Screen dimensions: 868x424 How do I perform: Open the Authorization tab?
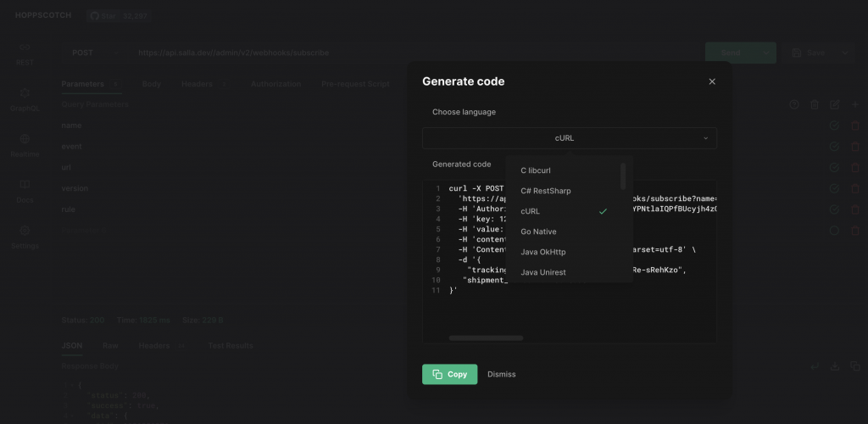pos(275,84)
